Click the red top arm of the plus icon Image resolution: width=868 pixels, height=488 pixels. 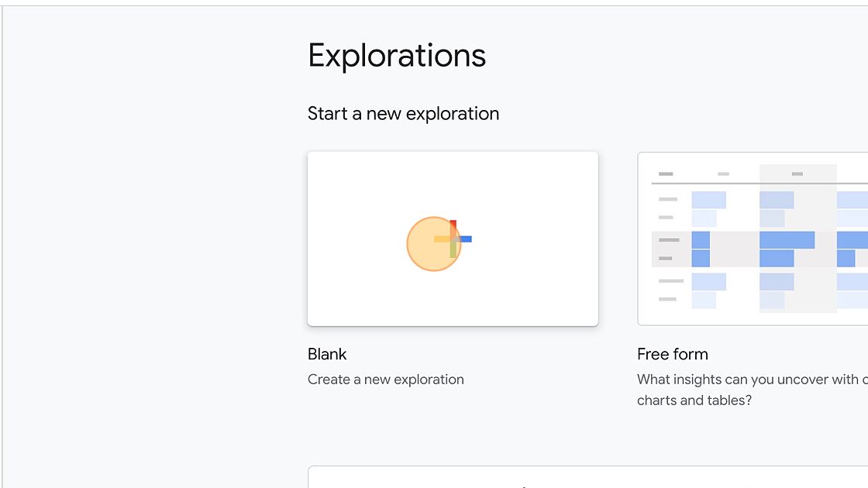(x=453, y=225)
